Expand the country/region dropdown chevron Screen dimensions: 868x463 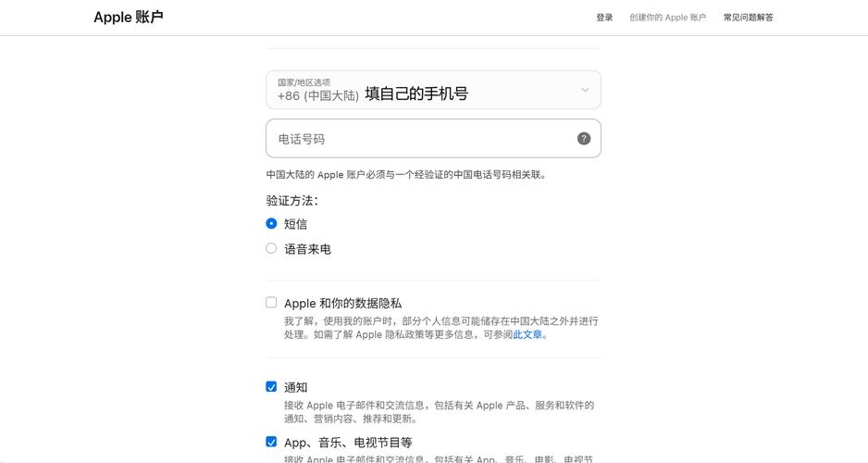[585, 90]
